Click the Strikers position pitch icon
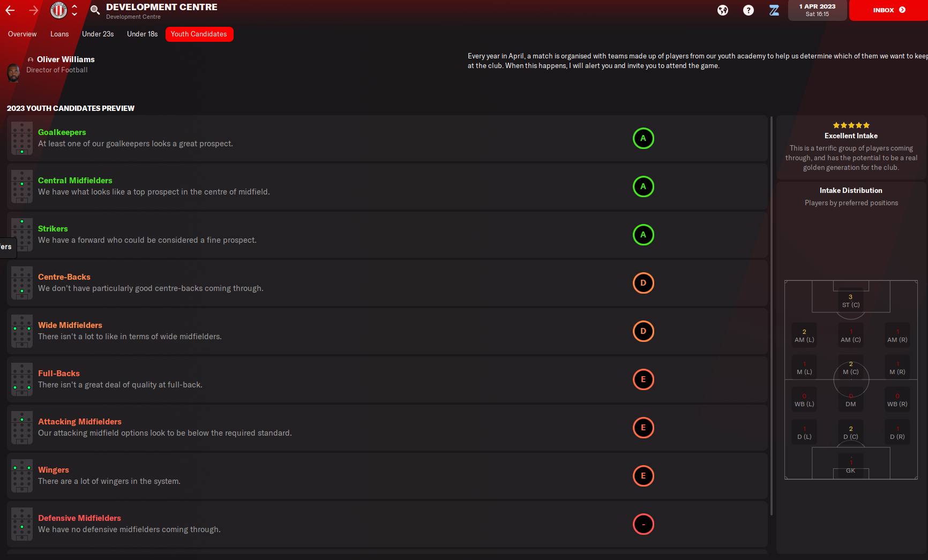The height and width of the screenshot is (560, 928). coord(22,235)
